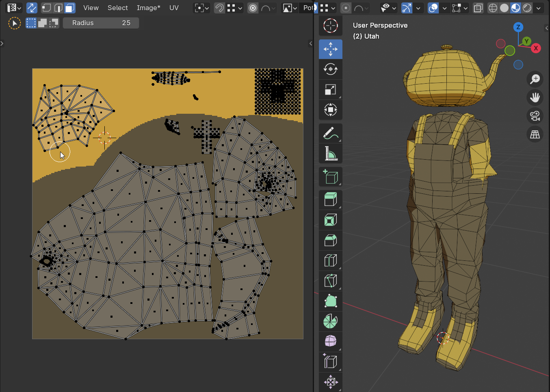This screenshot has width=550, height=392.
Task: Switch to Wireframe shading
Action: (493, 8)
